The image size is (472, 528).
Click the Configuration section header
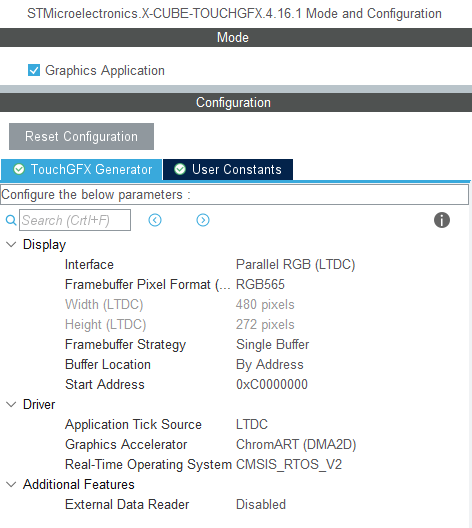(233, 103)
